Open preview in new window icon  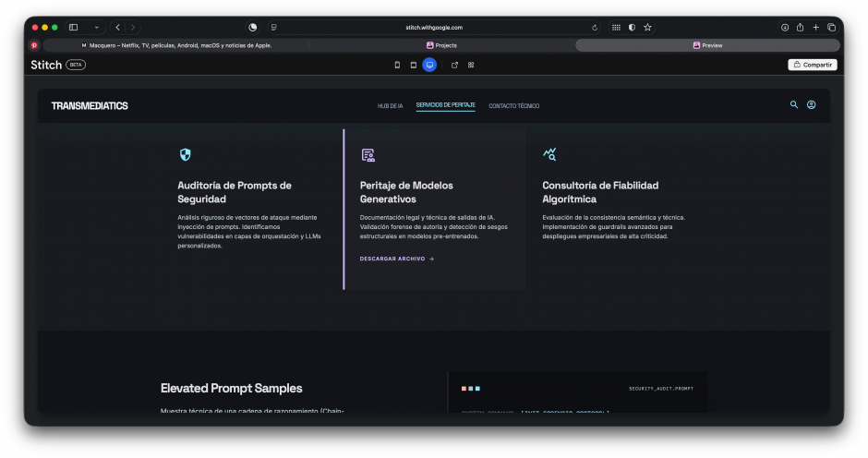[454, 65]
